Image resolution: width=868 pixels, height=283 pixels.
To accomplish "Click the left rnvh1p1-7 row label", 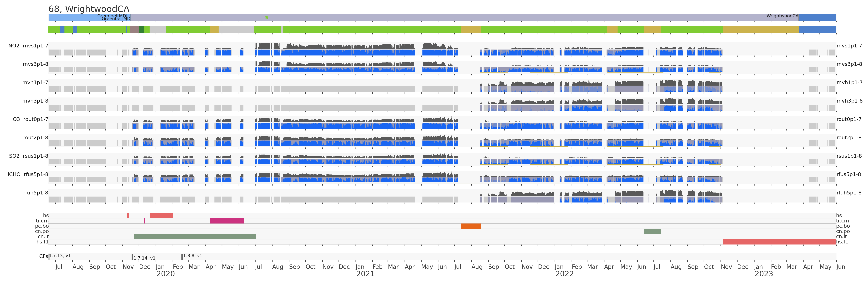I will click(35, 83).
